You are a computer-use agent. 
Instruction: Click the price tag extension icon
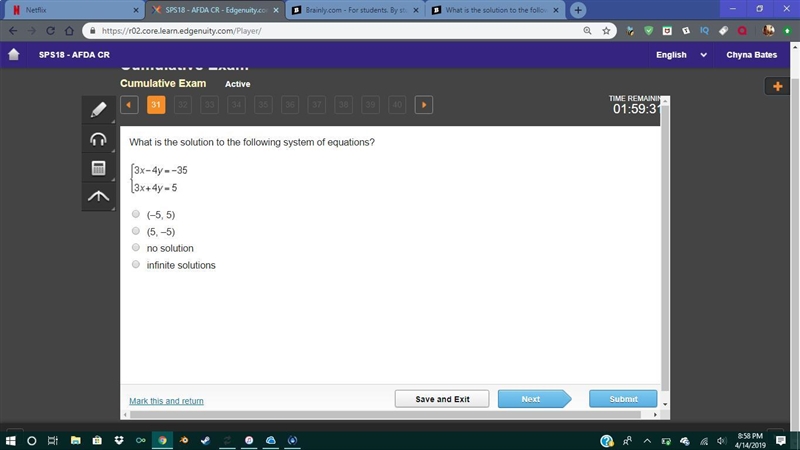[x=723, y=31]
